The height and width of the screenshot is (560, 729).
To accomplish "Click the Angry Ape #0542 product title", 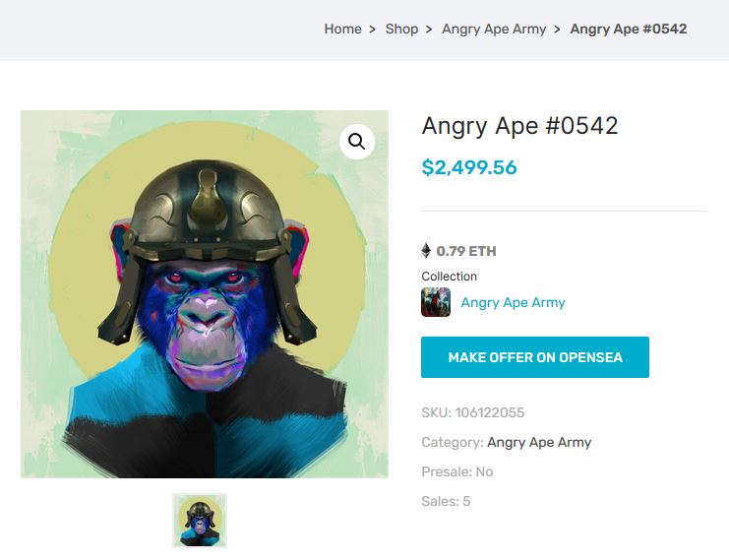I will [x=519, y=126].
